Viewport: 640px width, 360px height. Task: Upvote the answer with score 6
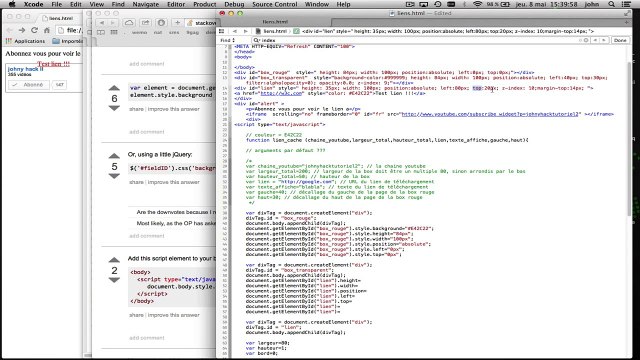114,88
